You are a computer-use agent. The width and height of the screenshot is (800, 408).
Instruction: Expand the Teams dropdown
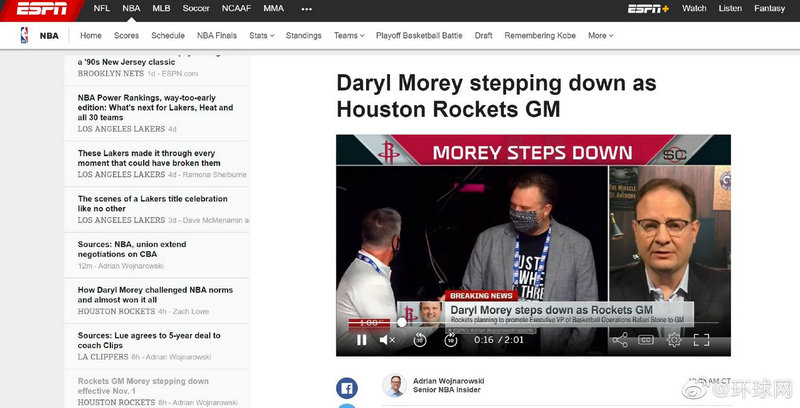(348, 36)
